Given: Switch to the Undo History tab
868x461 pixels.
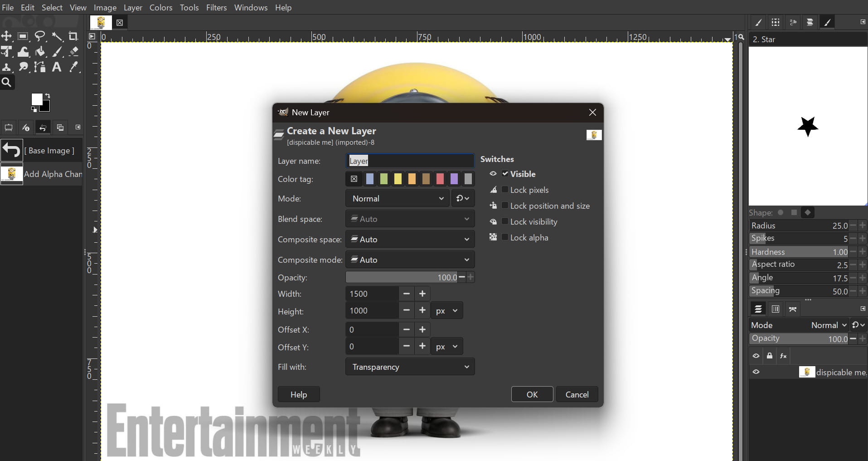Looking at the screenshot, I should 43,128.
